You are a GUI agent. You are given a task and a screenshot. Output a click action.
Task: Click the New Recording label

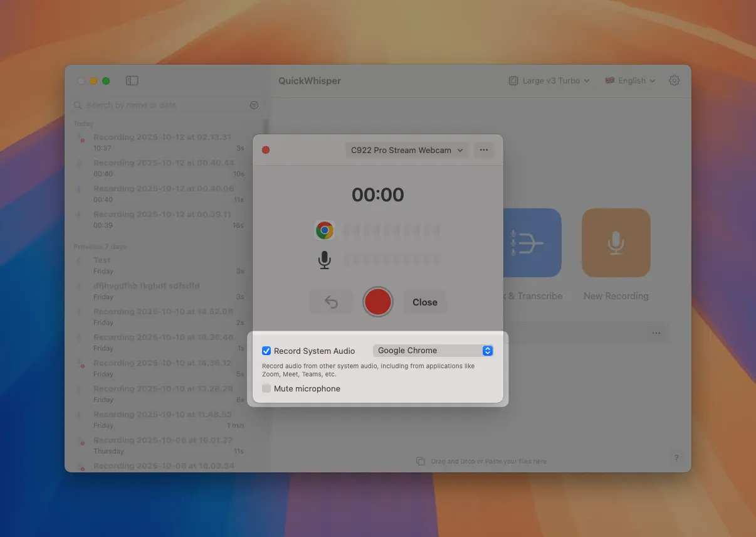(x=616, y=296)
